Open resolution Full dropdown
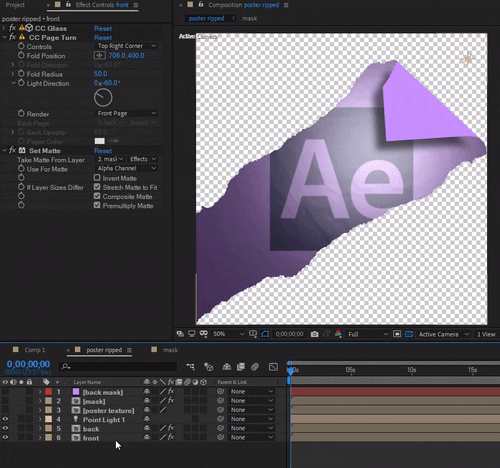Viewport: 500px width, 468px height. [368, 334]
